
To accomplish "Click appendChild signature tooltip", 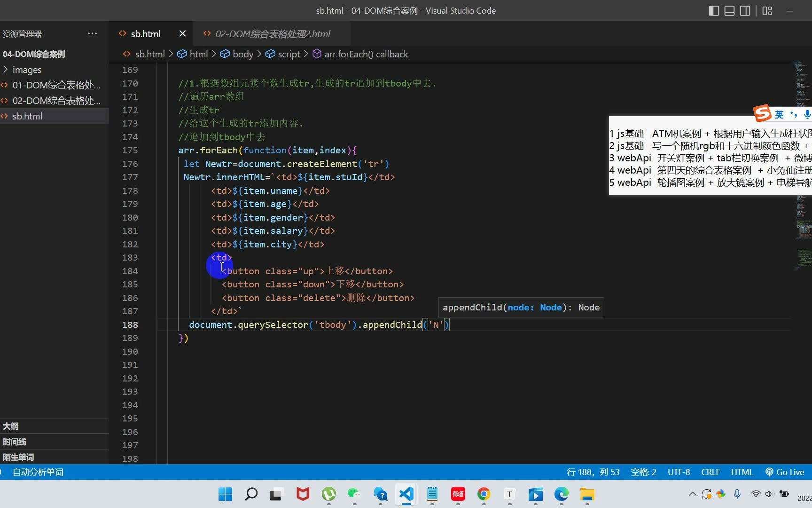I will [521, 308].
